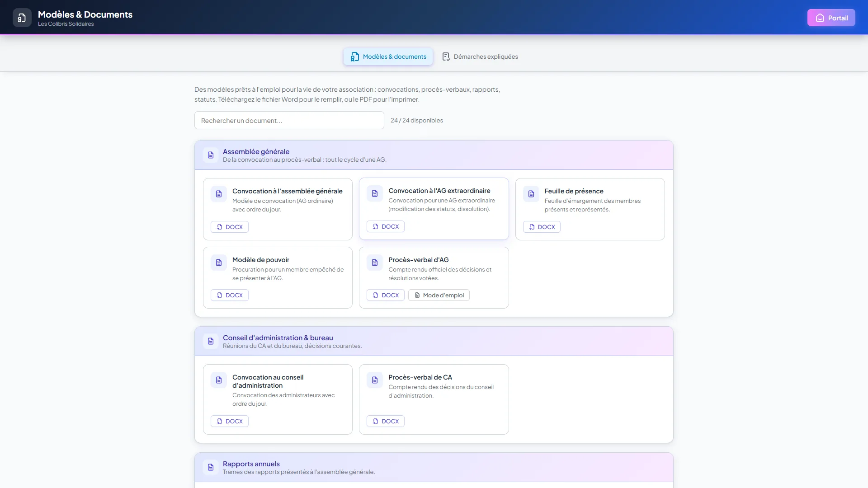Click the Convocation à l'assemblée générale card title
Viewport: 868px width, 488px height.
pos(288,191)
